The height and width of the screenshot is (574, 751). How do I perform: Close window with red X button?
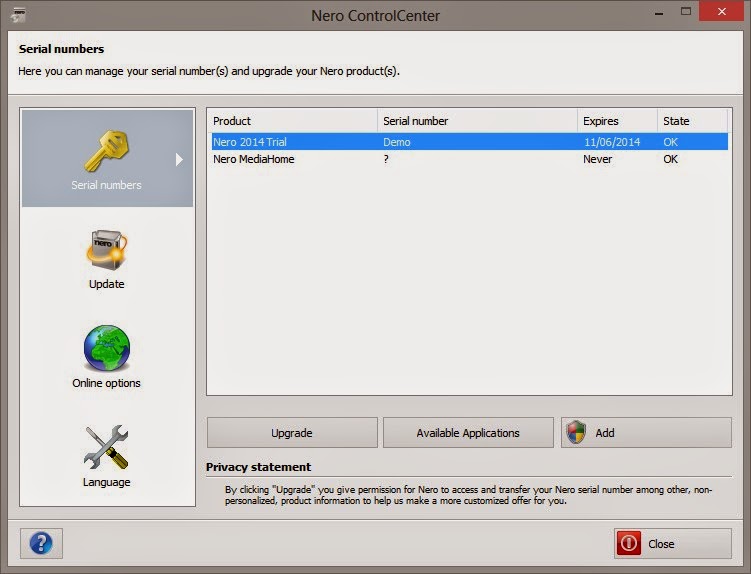tap(721, 11)
